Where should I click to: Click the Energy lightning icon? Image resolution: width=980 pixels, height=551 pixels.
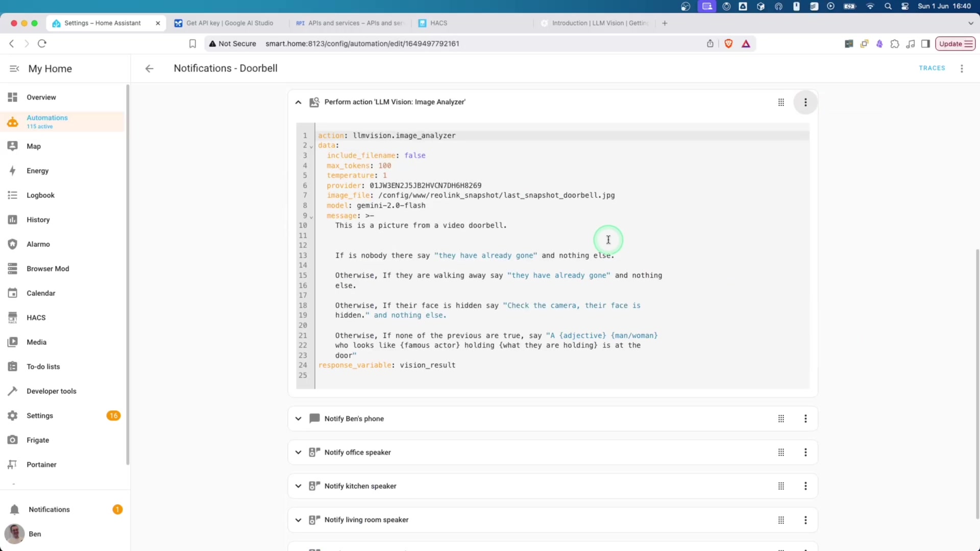(x=13, y=170)
